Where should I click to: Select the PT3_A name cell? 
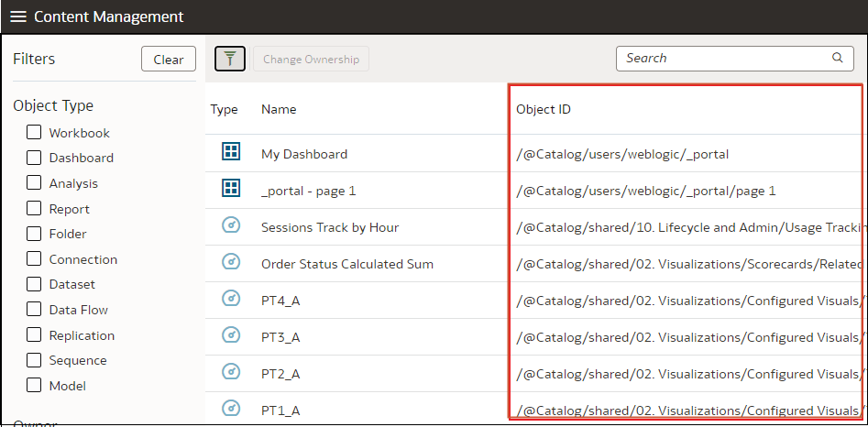coord(280,337)
